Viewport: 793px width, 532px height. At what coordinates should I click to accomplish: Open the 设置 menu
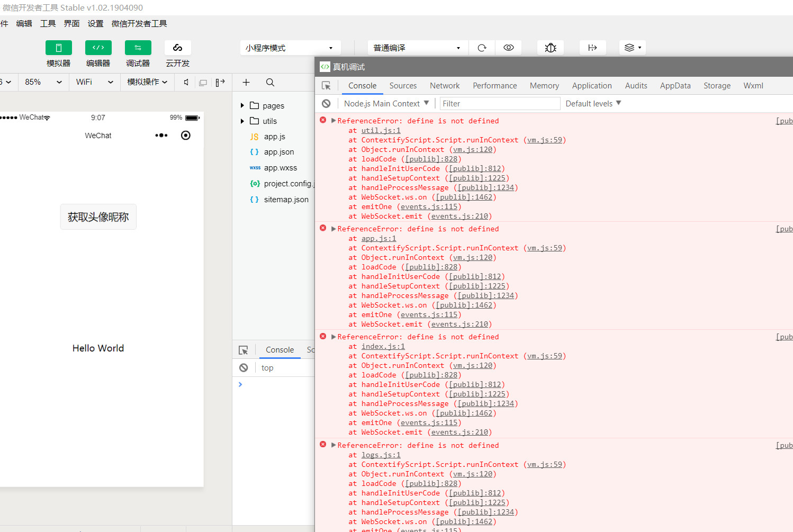(96, 24)
